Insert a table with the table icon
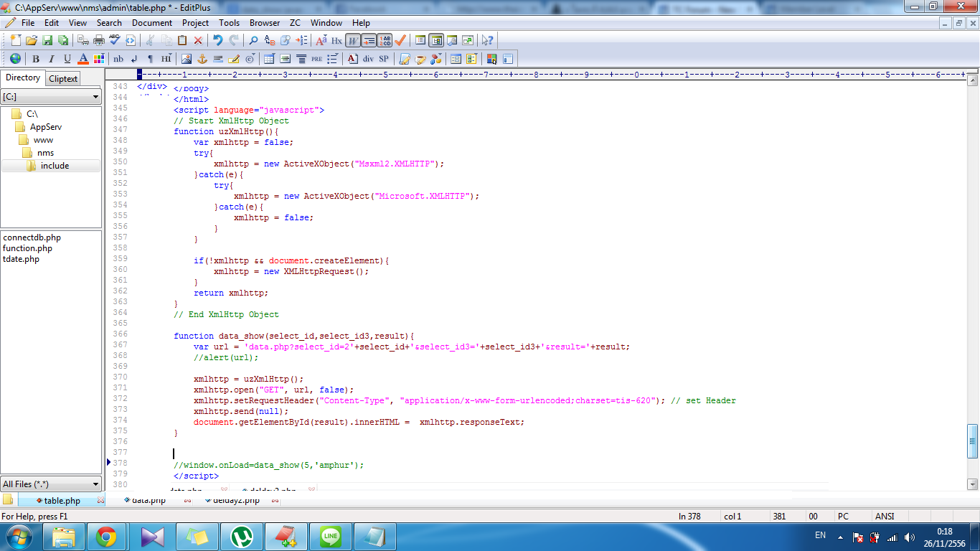 (269, 59)
